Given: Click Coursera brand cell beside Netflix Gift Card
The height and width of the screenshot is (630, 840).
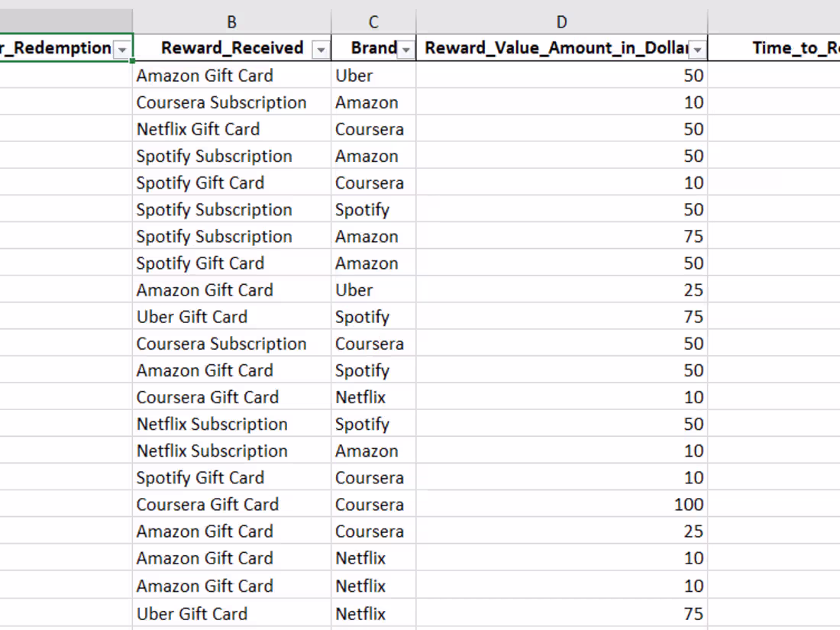Looking at the screenshot, I should 369,129.
